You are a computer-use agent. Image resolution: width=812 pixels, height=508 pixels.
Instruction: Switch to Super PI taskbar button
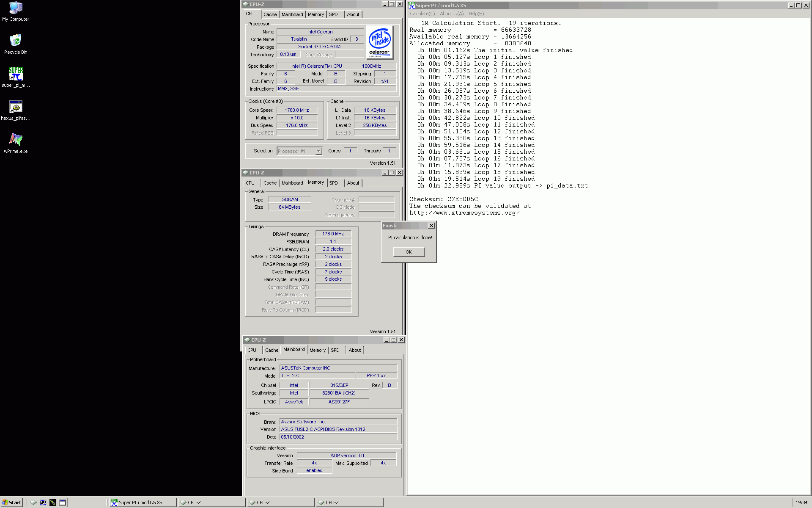pyautogui.click(x=142, y=502)
